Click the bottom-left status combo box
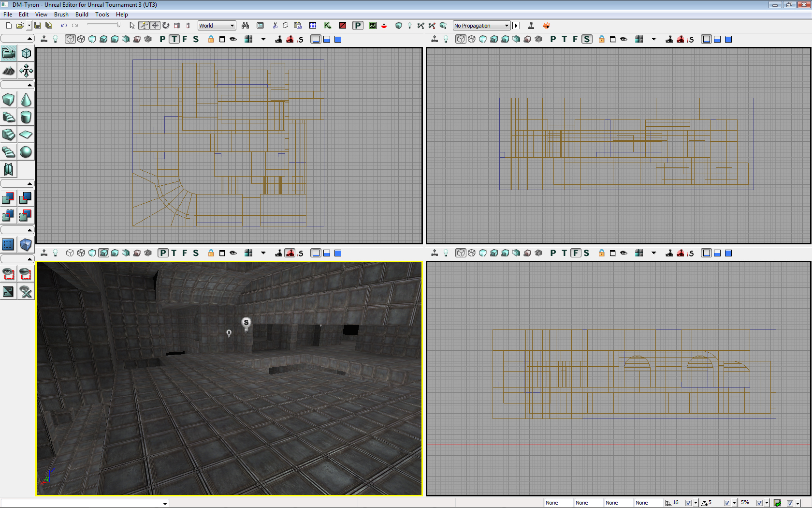The width and height of the screenshot is (812, 508). pos(85,503)
